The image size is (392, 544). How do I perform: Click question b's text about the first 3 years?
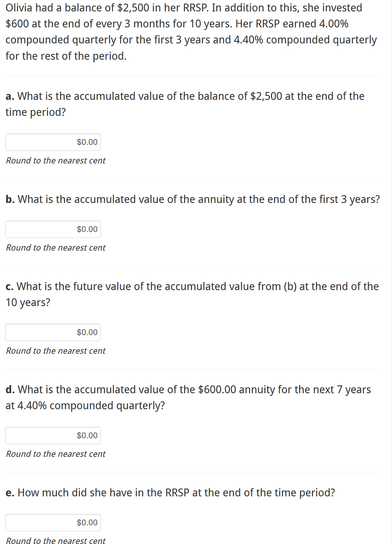pyautogui.click(x=198, y=199)
